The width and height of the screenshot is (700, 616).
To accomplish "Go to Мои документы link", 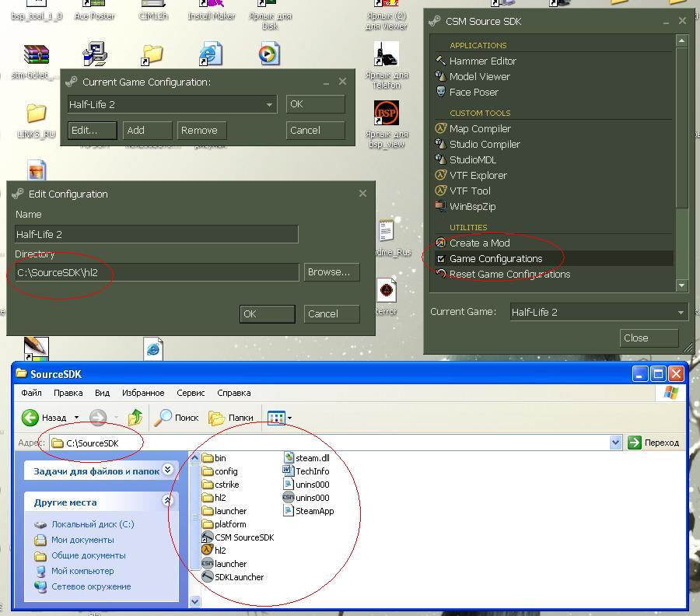I will [74, 540].
